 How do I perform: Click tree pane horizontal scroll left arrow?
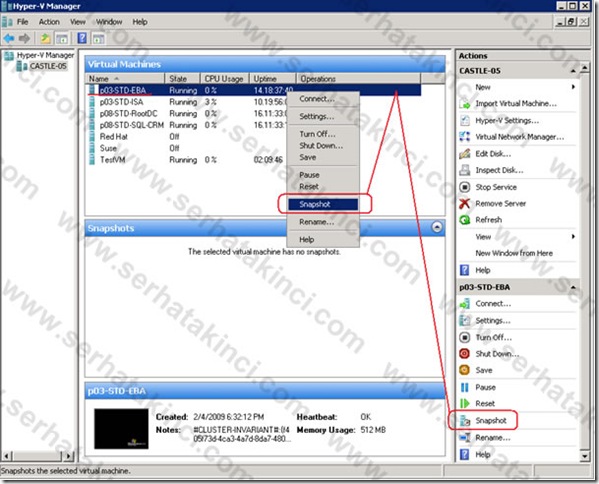(6, 456)
